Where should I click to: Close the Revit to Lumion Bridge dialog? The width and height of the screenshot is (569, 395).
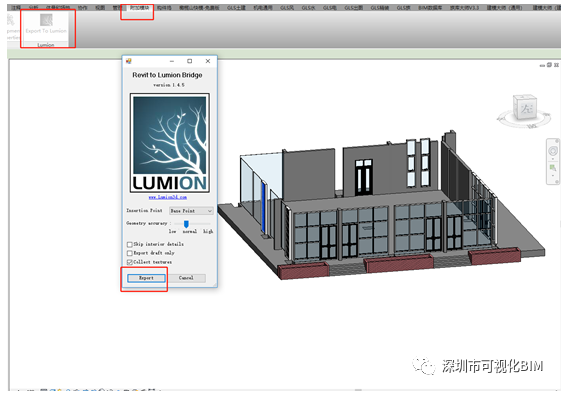pyautogui.click(x=208, y=61)
